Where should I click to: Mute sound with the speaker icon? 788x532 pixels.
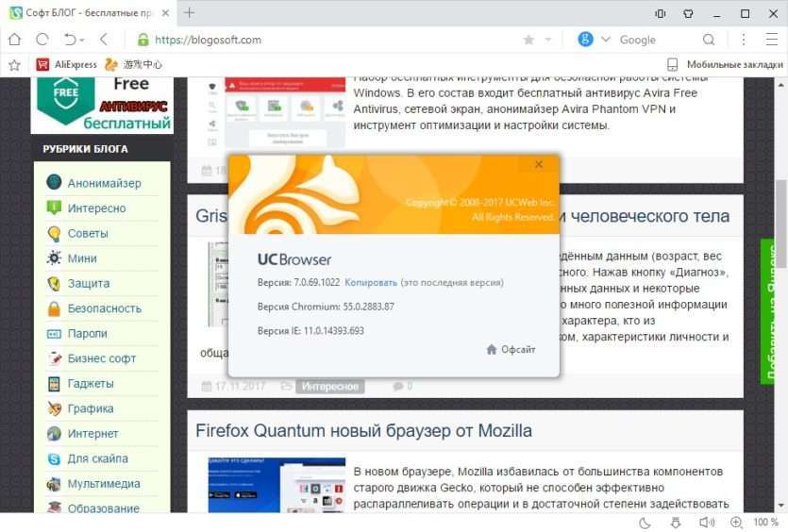pyautogui.click(x=707, y=523)
